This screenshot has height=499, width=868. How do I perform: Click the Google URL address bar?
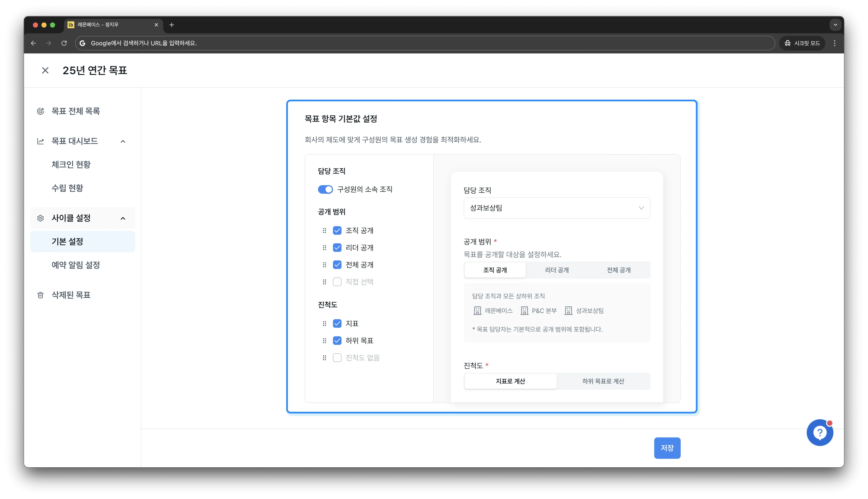425,43
